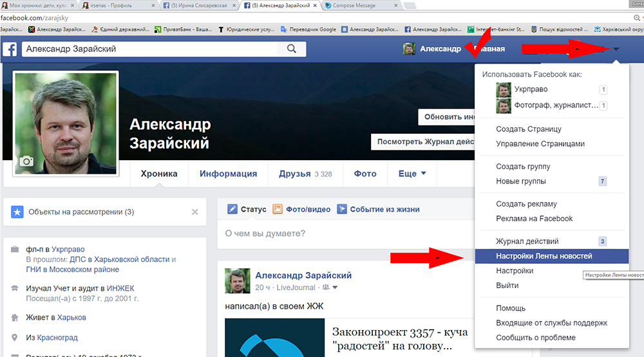
Task: Open the Фото tab
Action: (x=365, y=174)
